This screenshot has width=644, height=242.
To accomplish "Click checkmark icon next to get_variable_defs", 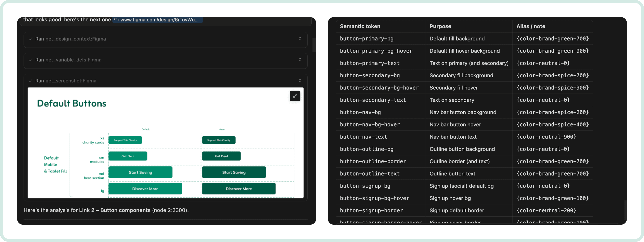I will 31,60.
